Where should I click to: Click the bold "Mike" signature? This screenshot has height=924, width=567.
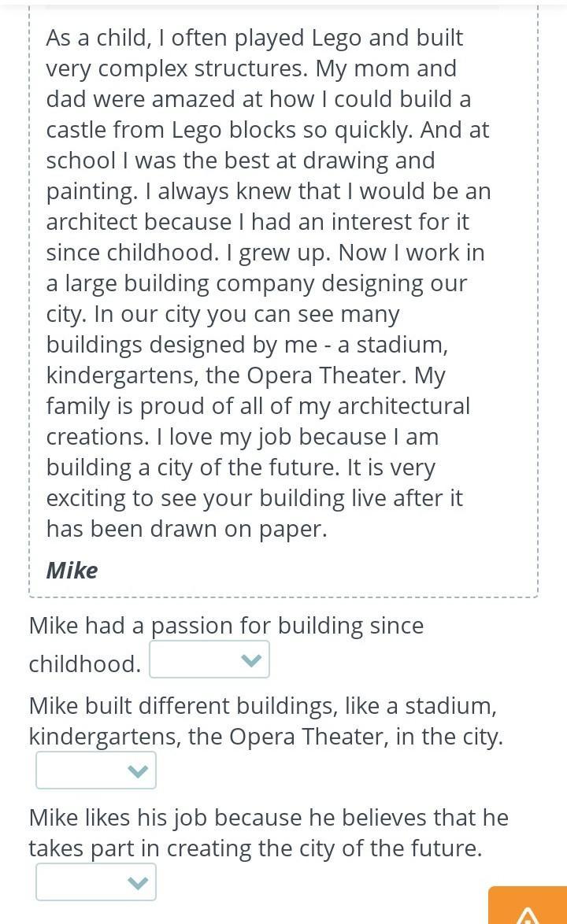point(72,570)
